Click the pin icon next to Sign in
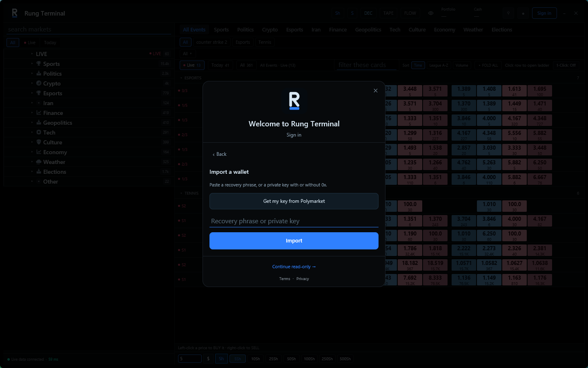The width and height of the screenshot is (588, 368). [x=508, y=13]
